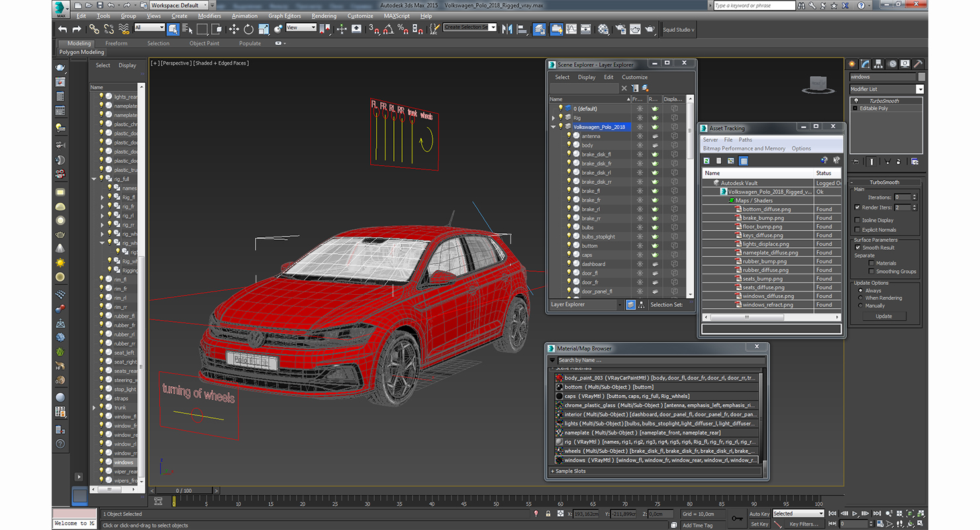Select Manually update option
The width and height of the screenshot is (980, 530).
pyautogui.click(x=860, y=305)
